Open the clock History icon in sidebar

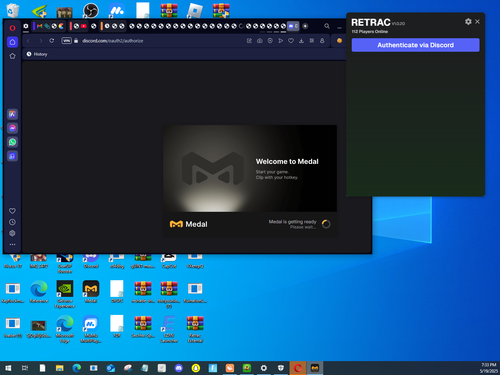[x=12, y=222]
